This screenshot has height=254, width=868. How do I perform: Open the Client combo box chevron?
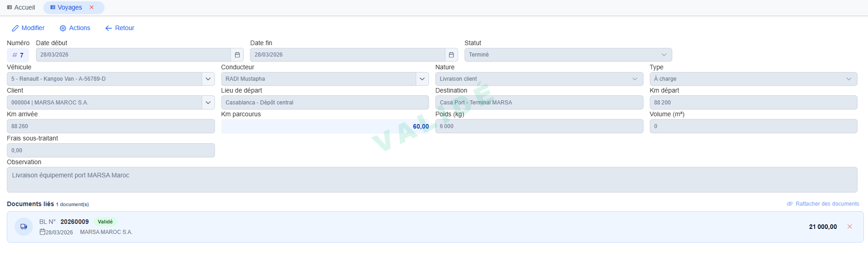(x=208, y=103)
